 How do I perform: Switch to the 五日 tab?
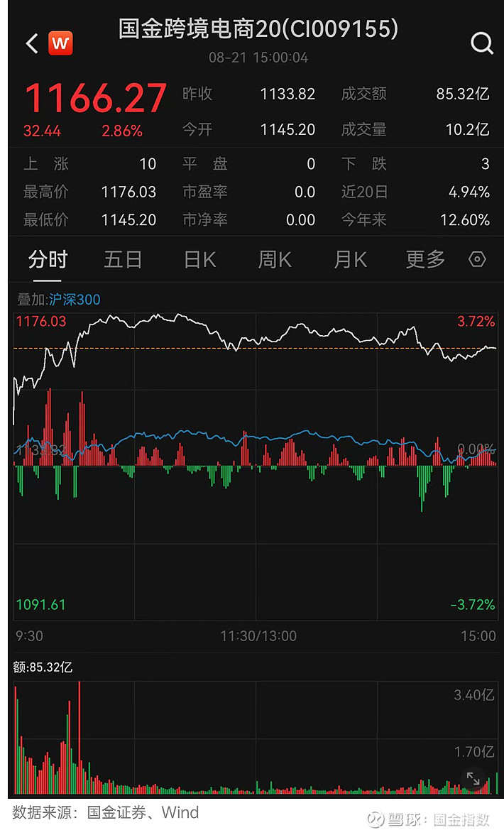pyautogui.click(x=123, y=260)
